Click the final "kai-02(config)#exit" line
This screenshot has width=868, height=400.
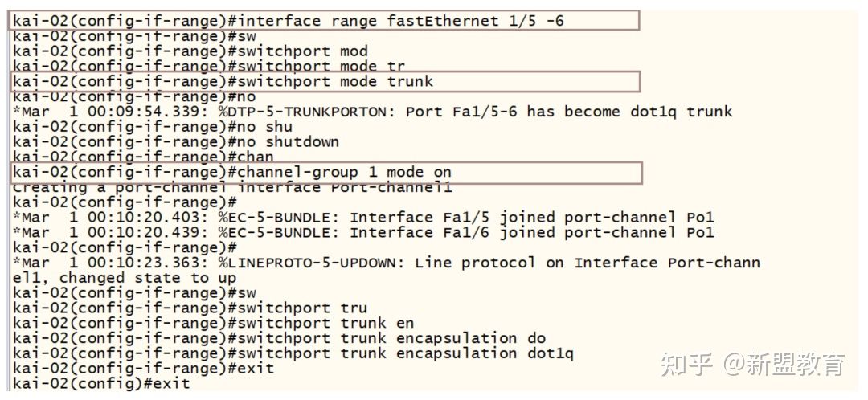click(x=101, y=384)
